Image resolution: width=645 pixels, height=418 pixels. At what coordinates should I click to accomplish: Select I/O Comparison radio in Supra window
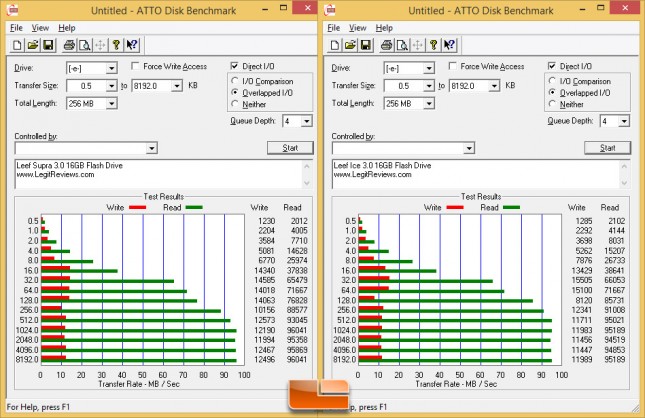(235, 81)
